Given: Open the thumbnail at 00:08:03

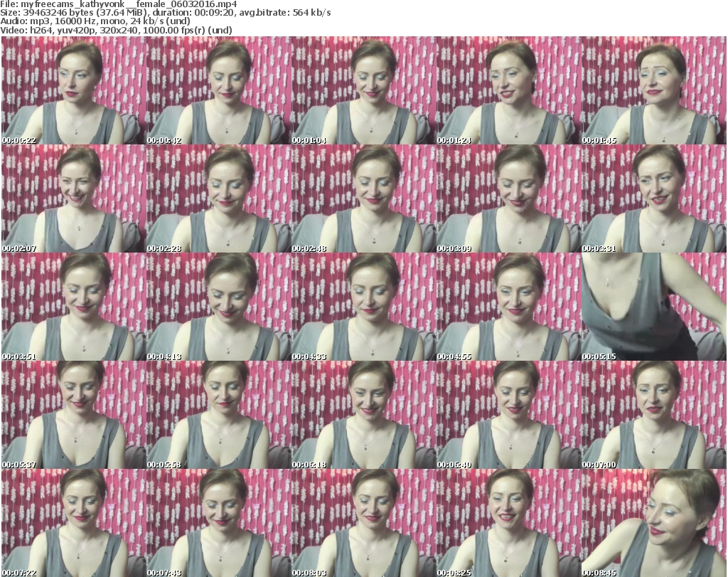Looking at the screenshot, I should tap(363, 523).
